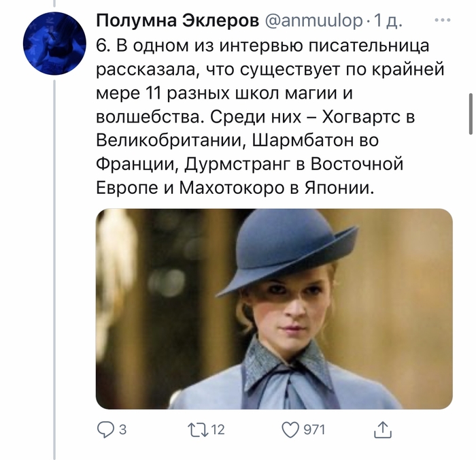
Task: Like the tweet with the heart icon
Action: [290, 429]
